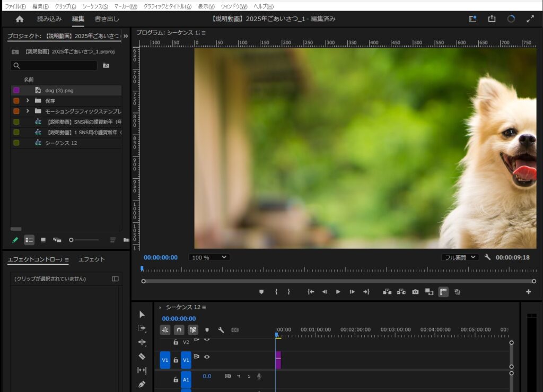The image size is (543, 392).
Task: Switch to エフェクト panel tab
Action: (x=91, y=259)
